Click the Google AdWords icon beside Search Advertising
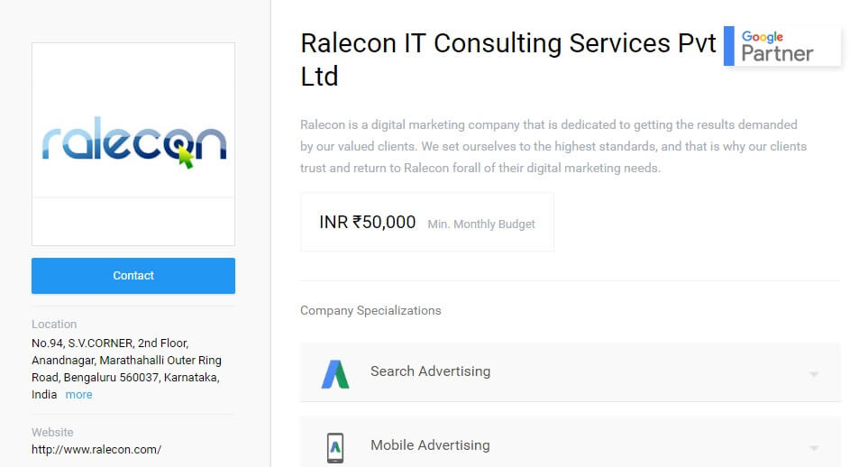Image resolution: width=868 pixels, height=467 pixels. pyautogui.click(x=335, y=374)
